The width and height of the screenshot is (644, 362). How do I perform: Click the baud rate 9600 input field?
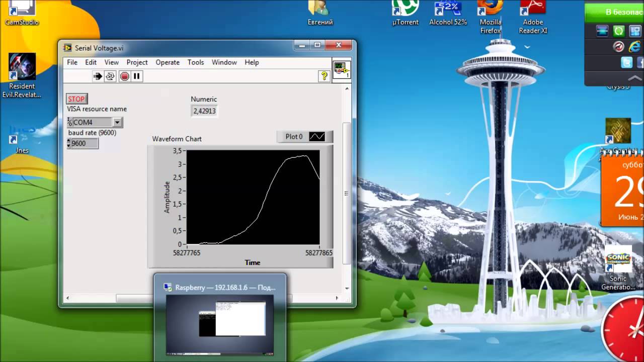(85, 143)
